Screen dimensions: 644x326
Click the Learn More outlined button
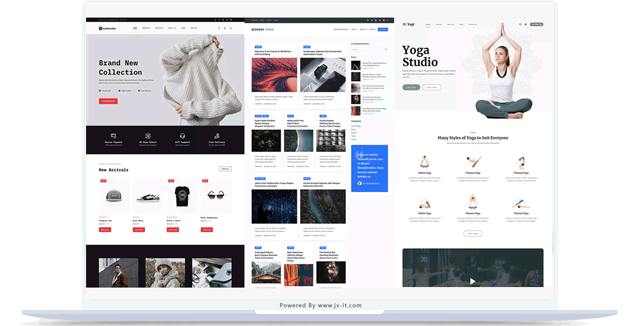(431, 87)
